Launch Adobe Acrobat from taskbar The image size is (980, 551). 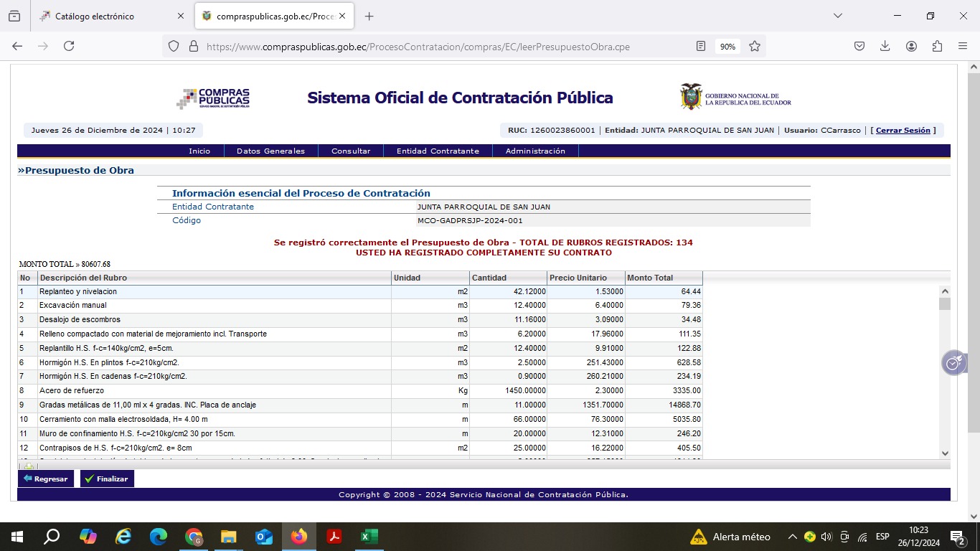click(334, 537)
